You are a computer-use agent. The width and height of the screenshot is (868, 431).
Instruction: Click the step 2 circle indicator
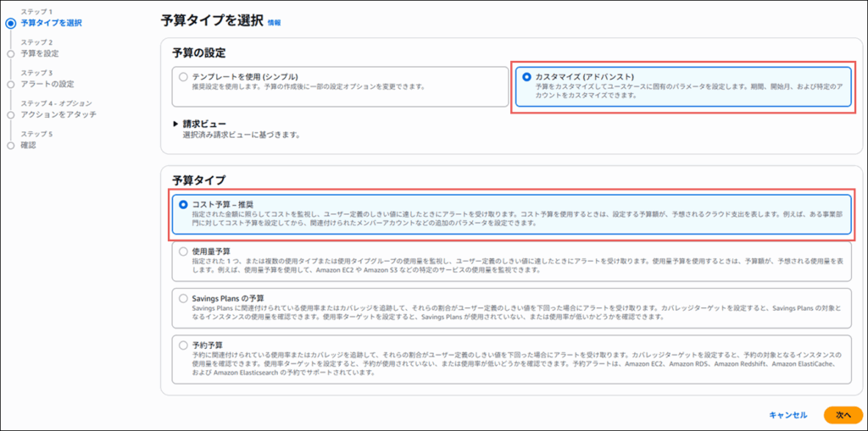10,53
